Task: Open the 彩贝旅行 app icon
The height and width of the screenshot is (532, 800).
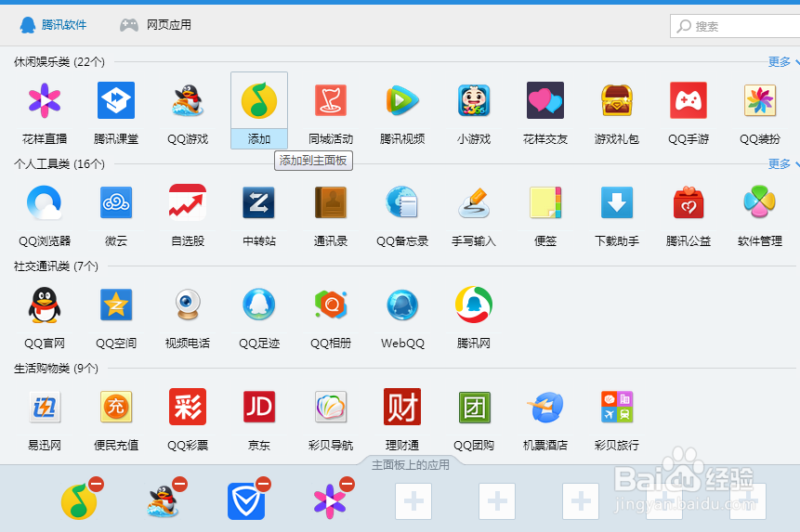Action: coord(617,407)
